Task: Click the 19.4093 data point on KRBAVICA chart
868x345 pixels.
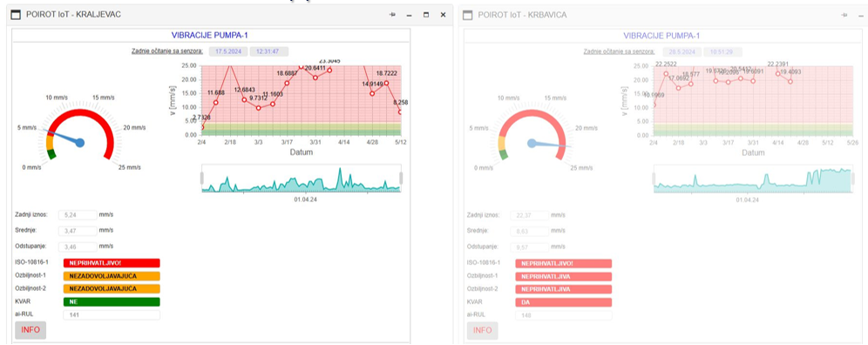Action: point(790,81)
